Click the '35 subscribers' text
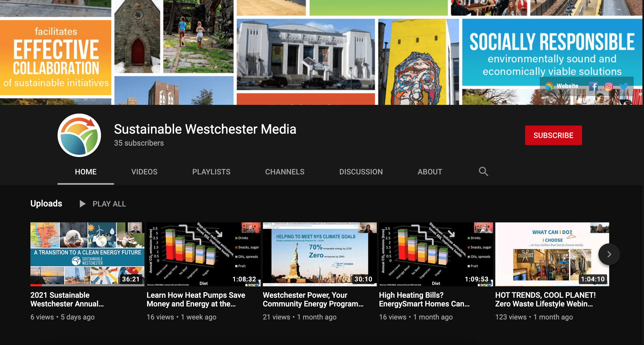Viewport: 644px width, 345px height. 139,143
